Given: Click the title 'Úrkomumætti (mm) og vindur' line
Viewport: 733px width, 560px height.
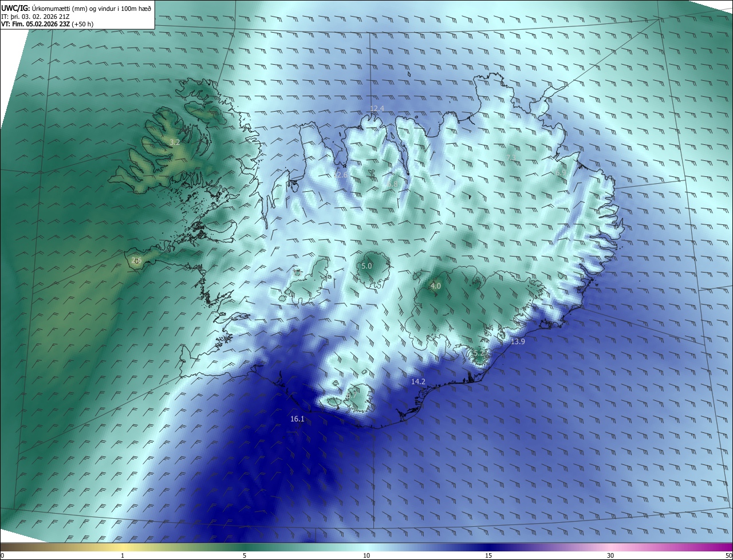Looking at the screenshot, I should pos(76,8).
